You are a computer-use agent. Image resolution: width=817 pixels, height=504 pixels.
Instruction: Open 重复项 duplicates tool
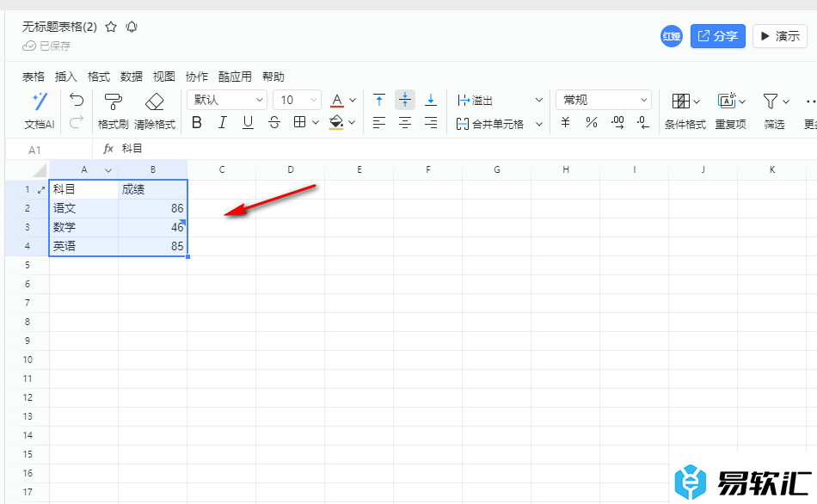click(730, 110)
